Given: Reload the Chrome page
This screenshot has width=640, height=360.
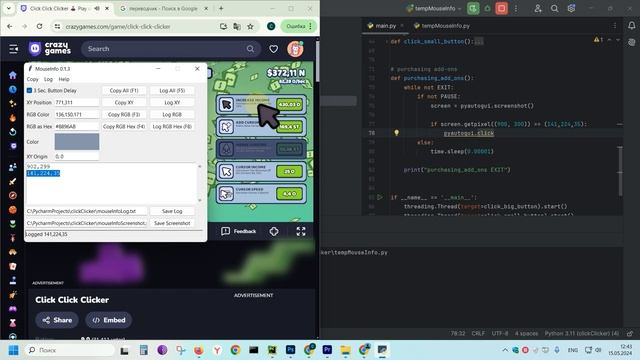Looking at the screenshot, I should pos(39,27).
